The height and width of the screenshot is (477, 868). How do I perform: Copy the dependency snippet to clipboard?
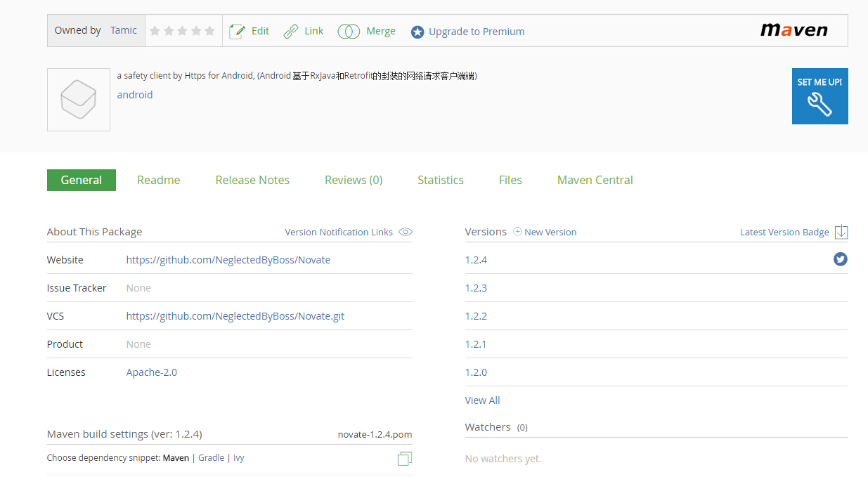tap(404, 459)
